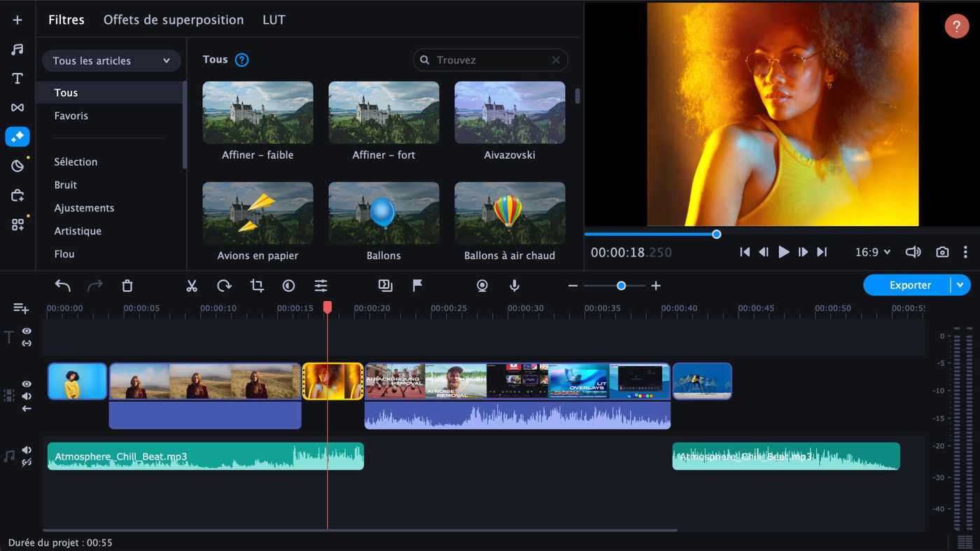980x551 pixels.
Task: Hide the title track with eye icon
Action: click(27, 331)
